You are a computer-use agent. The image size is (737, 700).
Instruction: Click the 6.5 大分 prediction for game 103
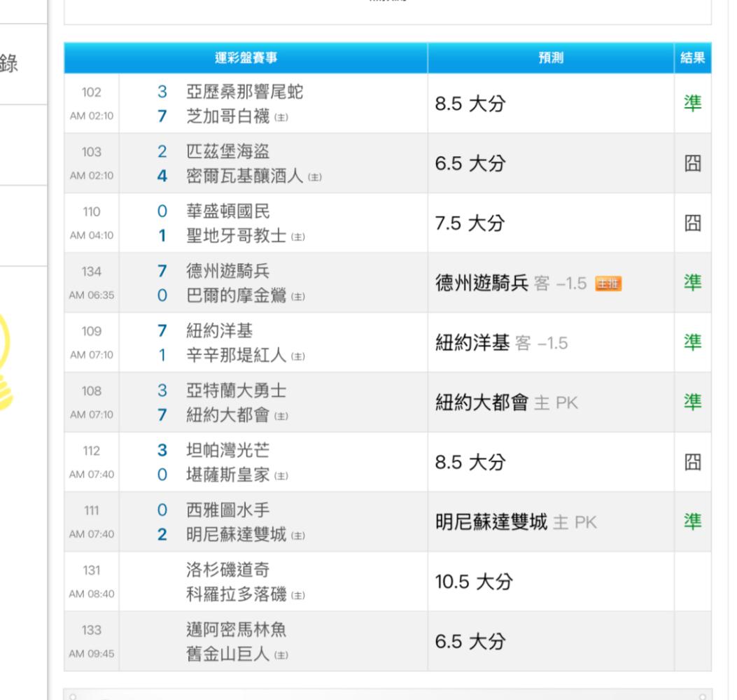coord(470,164)
